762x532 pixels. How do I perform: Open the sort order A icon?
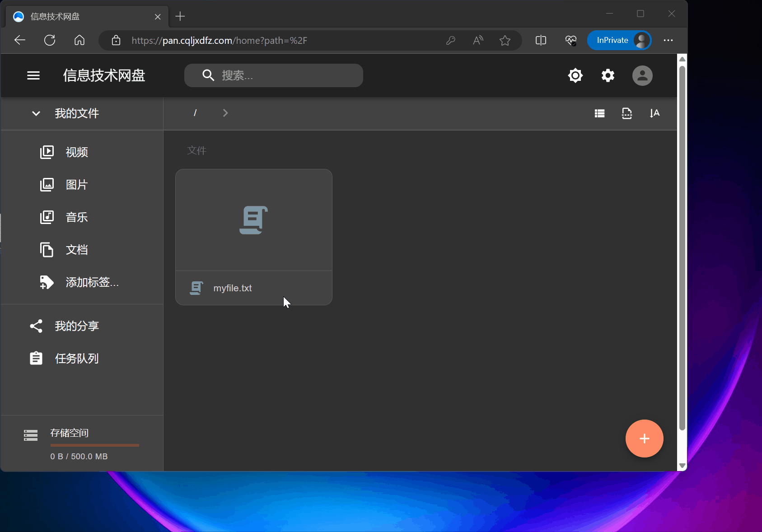[x=654, y=113]
